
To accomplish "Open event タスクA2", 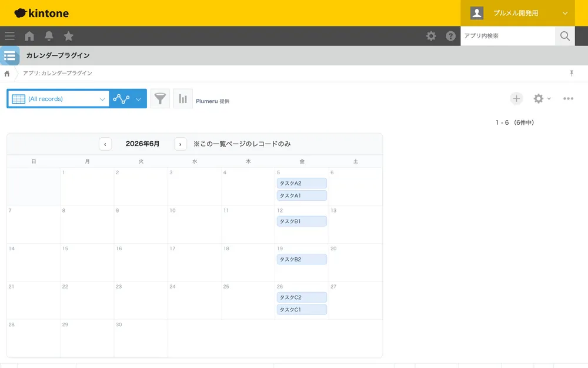I will tap(302, 183).
